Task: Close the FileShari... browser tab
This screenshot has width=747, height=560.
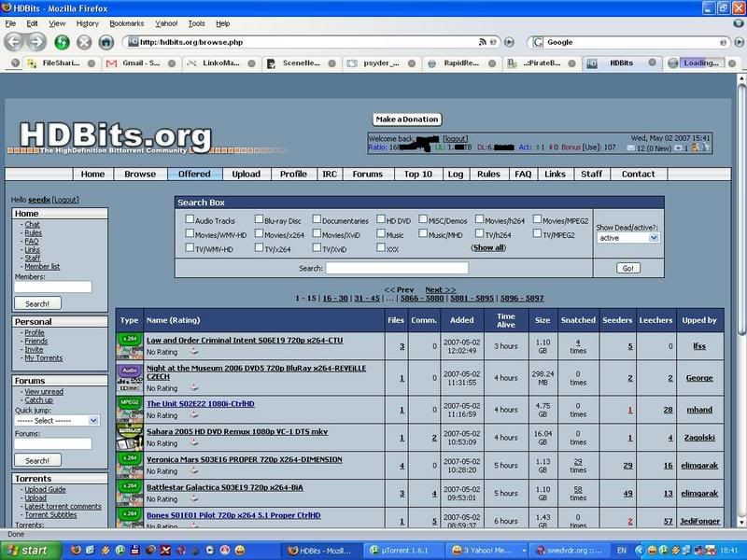Action: coord(91,63)
